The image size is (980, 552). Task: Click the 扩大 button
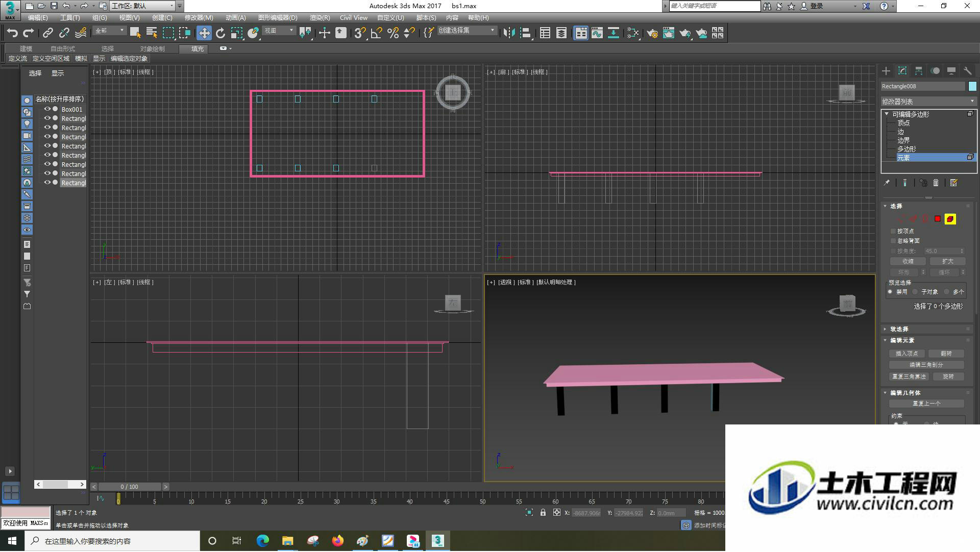coord(947,261)
